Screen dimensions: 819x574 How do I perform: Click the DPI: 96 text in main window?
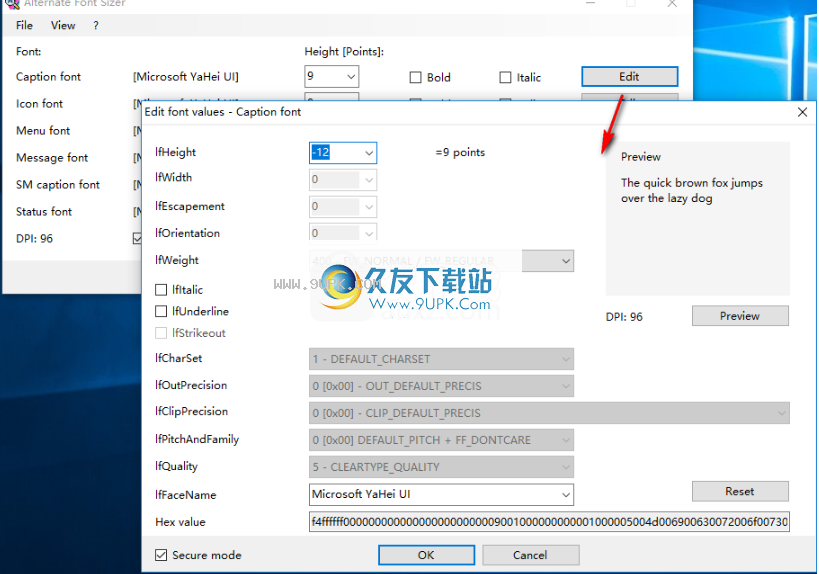(x=34, y=239)
